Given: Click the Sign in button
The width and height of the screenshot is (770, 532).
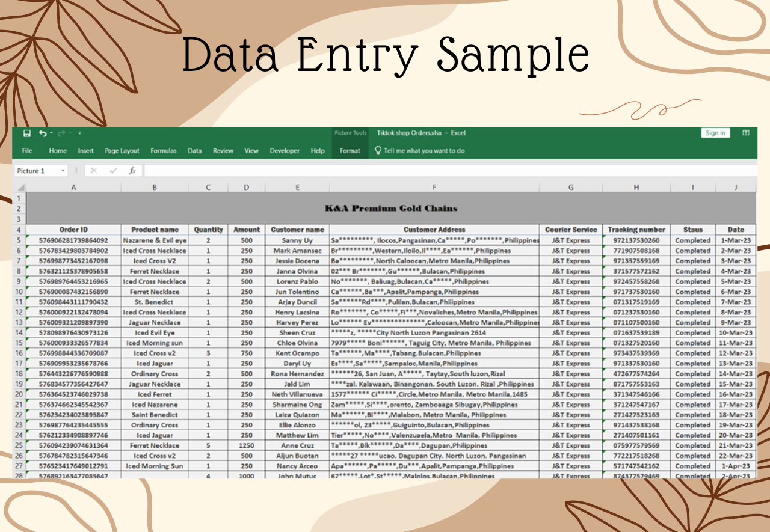Looking at the screenshot, I should click(715, 133).
